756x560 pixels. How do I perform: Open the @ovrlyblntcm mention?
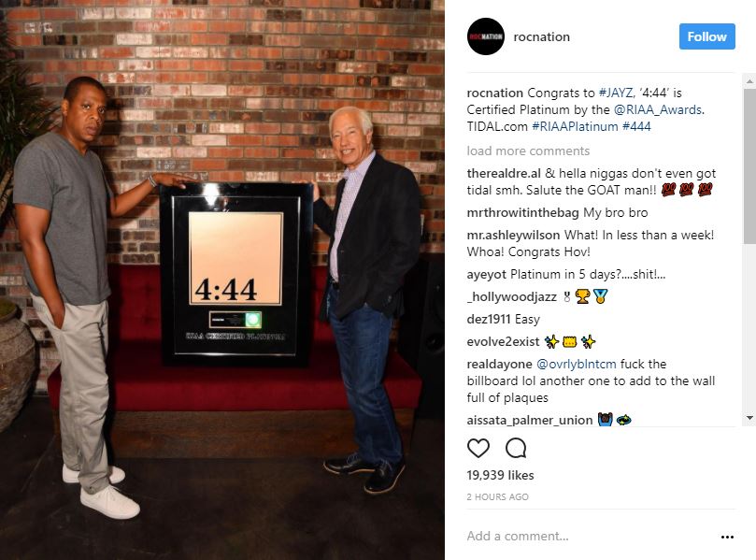pyautogui.click(x=577, y=364)
